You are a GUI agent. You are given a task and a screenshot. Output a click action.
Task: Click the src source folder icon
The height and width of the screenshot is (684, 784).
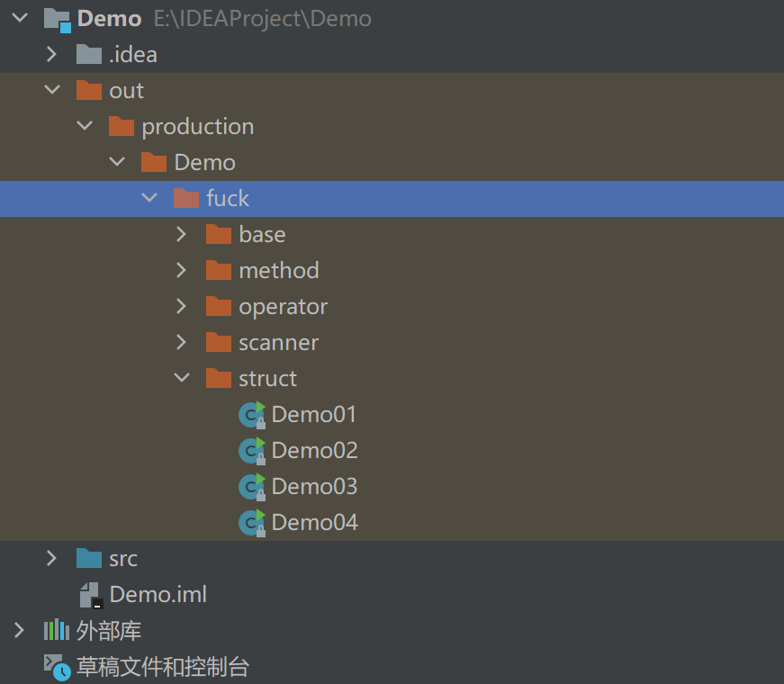pyautogui.click(x=88, y=558)
